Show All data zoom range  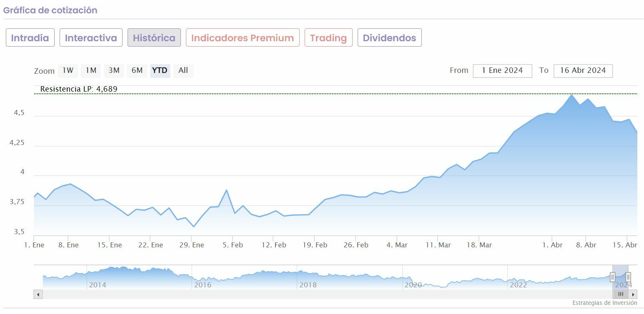(x=183, y=71)
